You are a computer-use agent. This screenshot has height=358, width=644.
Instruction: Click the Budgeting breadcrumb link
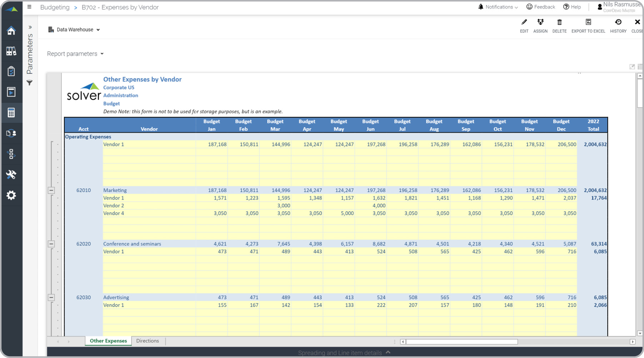pyautogui.click(x=55, y=7)
